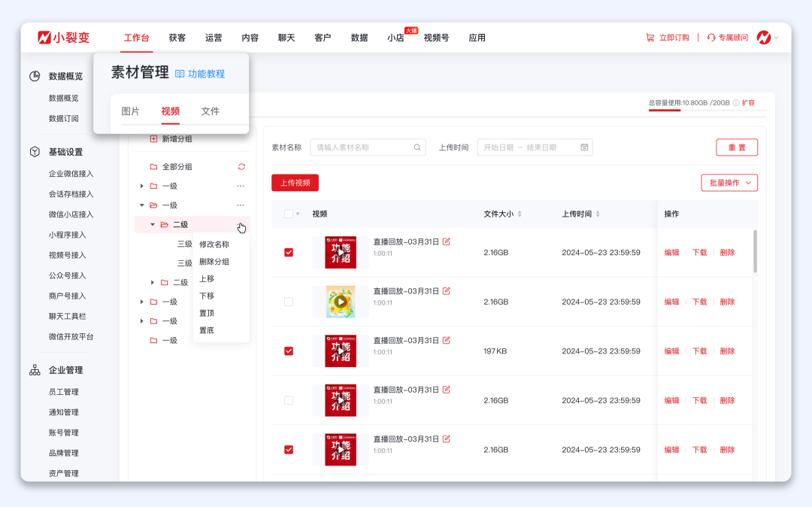Open the 批量操作 dropdown
The height and width of the screenshot is (507, 812).
(x=729, y=183)
